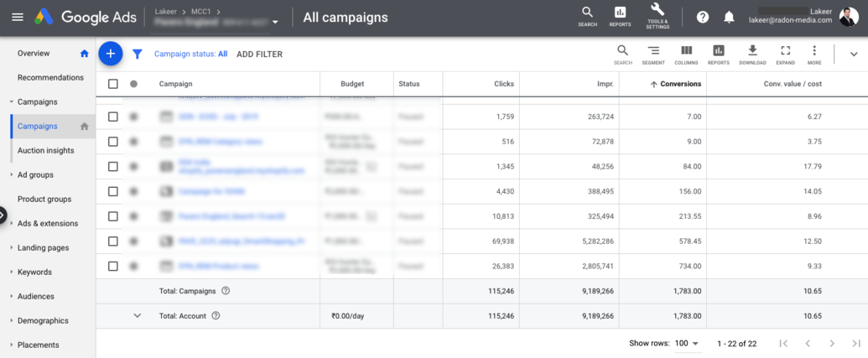
Task: Open the Columns picker icon
Action: pyautogui.click(x=686, y=54)
